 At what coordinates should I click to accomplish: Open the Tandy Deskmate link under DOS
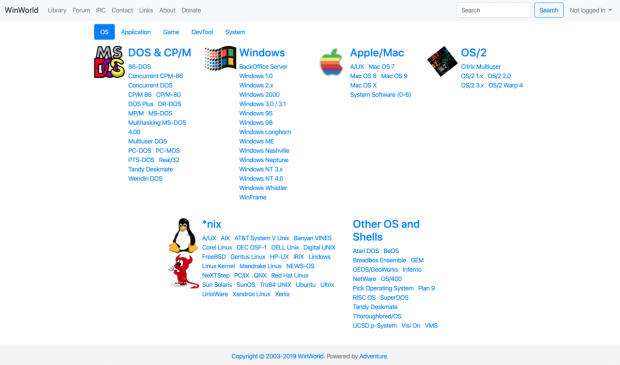coord(151,169)
